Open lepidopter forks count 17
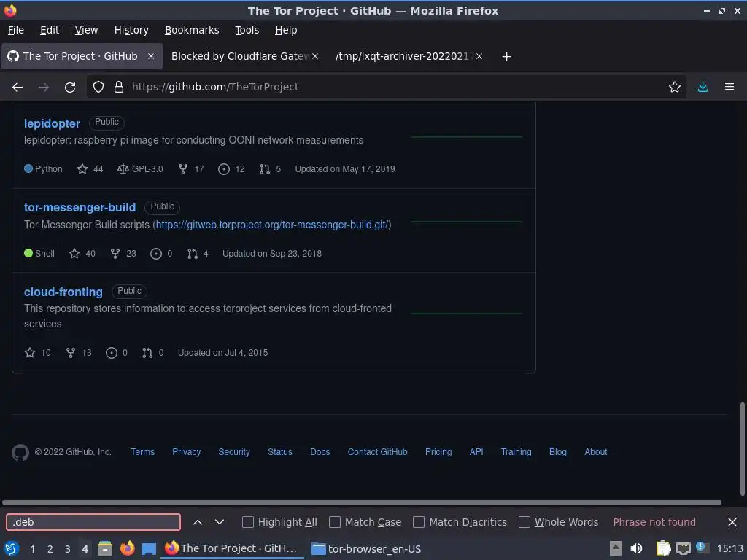 [191, 169]
